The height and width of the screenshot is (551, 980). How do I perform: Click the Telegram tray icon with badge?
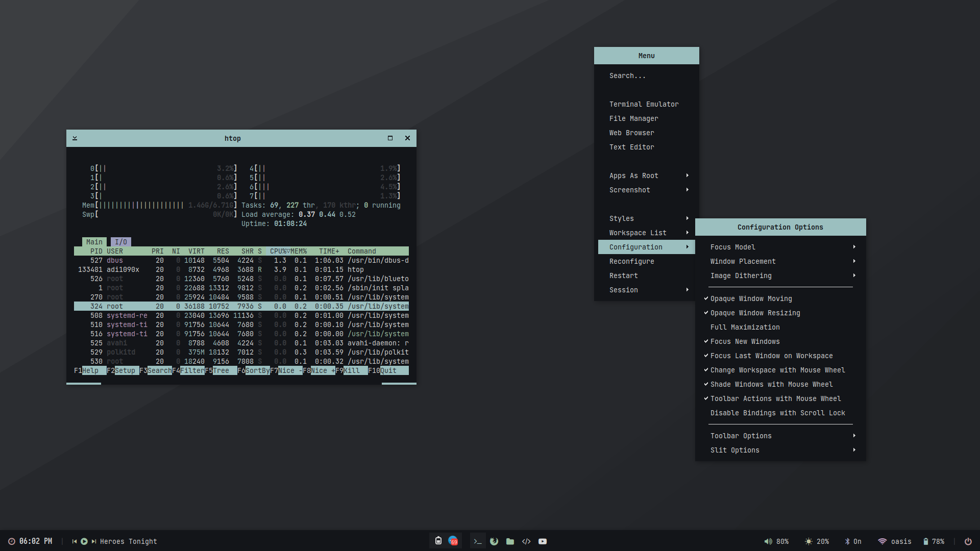tap(453, 541)
